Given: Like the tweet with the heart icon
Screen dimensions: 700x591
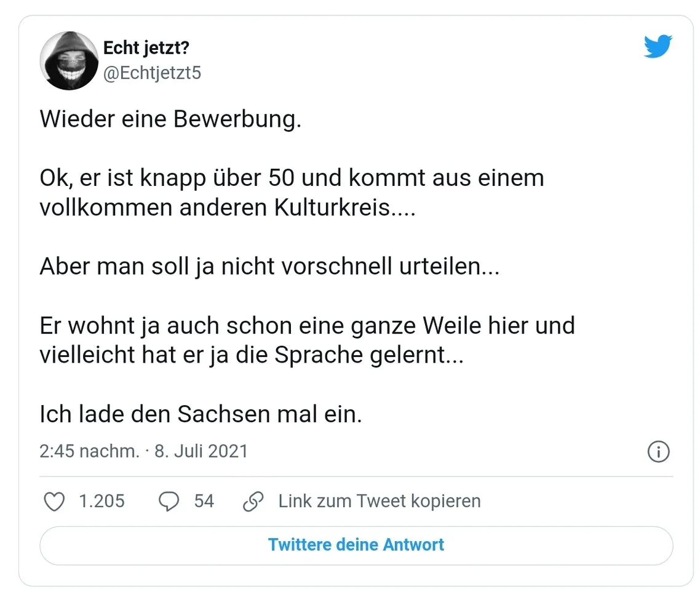Looking at the screenshot, I should coord(55,502).
